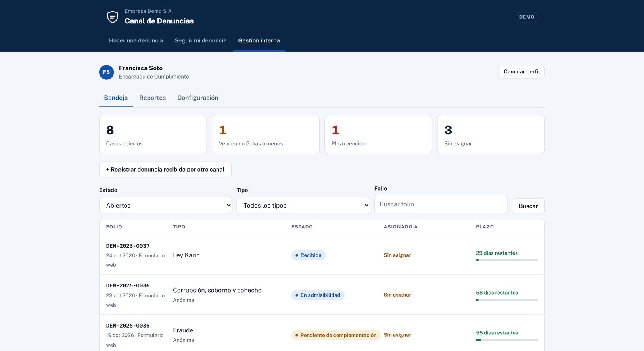The width and height of the screenshot is (644, 351).
Task: Click the shield logo icon in header
Action: (113, 17)
